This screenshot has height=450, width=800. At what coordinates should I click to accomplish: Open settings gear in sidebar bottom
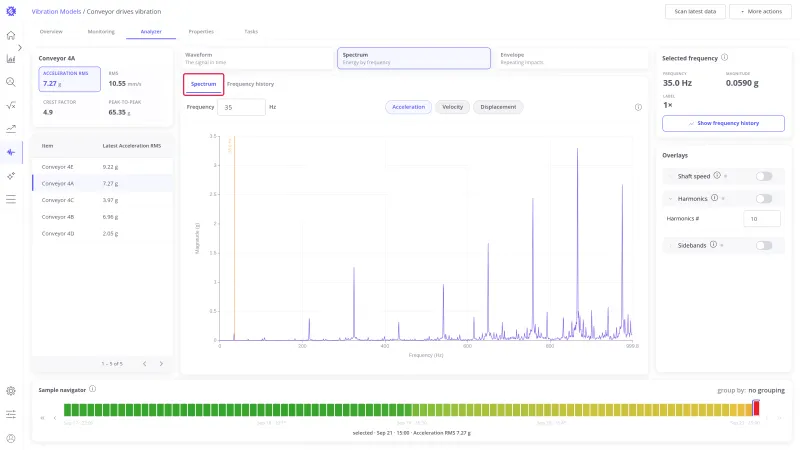click(11, 391)
